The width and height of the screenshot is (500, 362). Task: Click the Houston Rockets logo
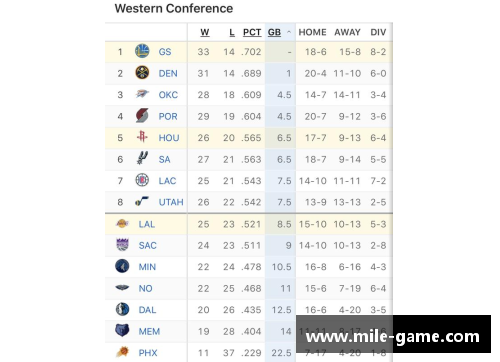(142, 137)
